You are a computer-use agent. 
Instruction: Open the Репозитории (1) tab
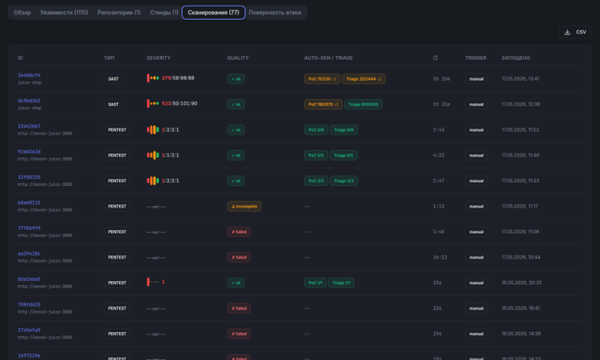119,13
